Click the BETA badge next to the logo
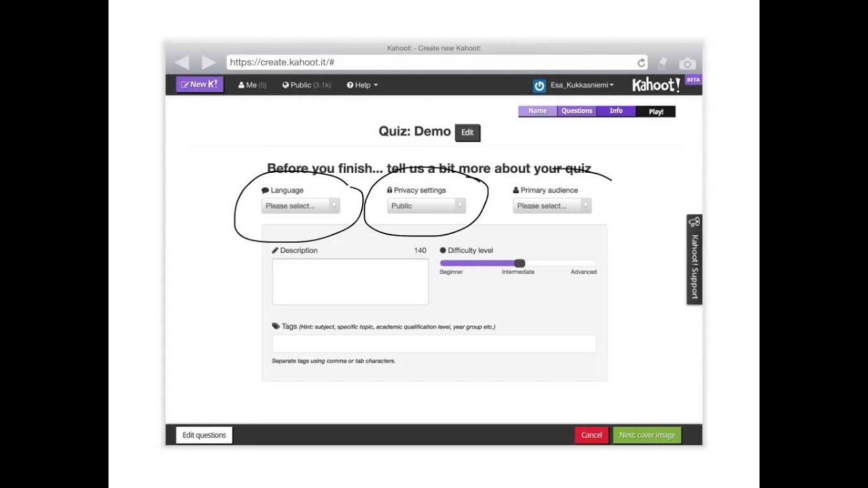 (x=693, y=80)
